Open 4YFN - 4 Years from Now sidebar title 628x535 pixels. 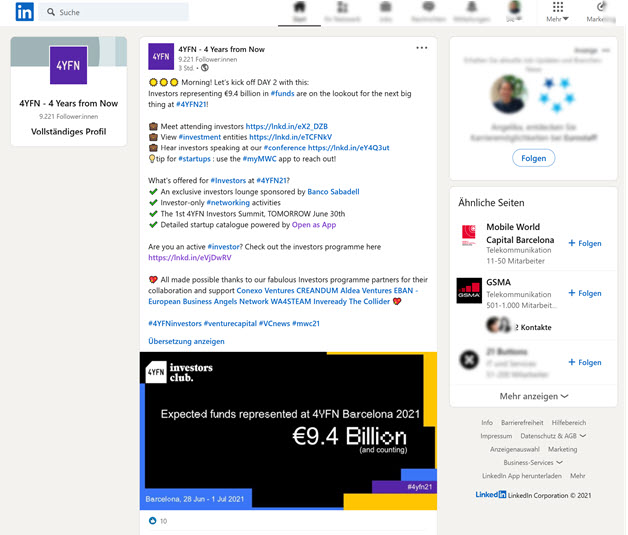tap(68, 103)
